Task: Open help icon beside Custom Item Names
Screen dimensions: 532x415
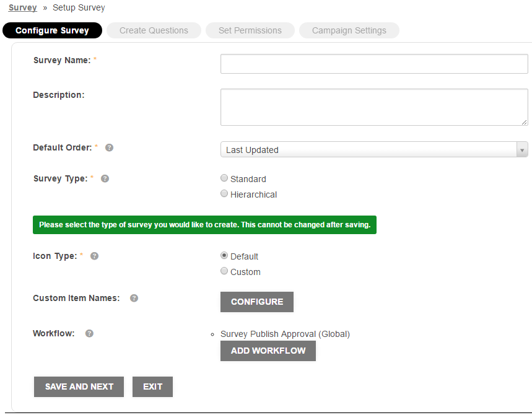Action: click(134, 298)
